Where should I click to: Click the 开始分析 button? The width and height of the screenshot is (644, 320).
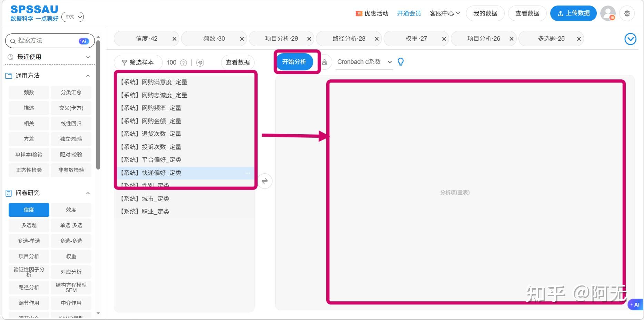point(294,62)
